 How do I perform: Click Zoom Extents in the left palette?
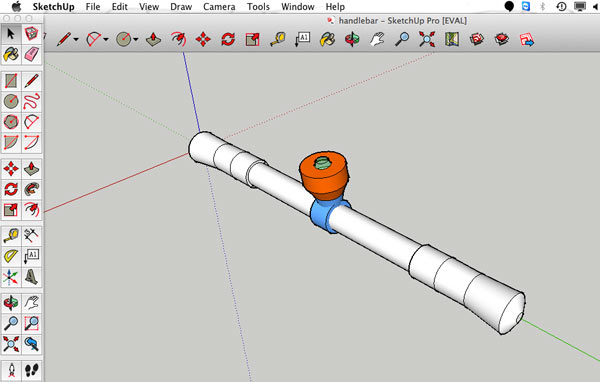click(x=11, y=344)
